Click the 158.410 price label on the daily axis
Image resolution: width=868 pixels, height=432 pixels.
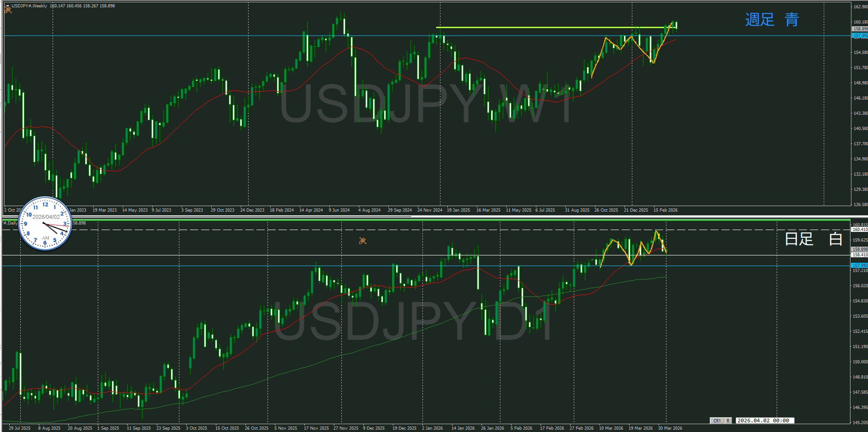(x=859, y=255)
